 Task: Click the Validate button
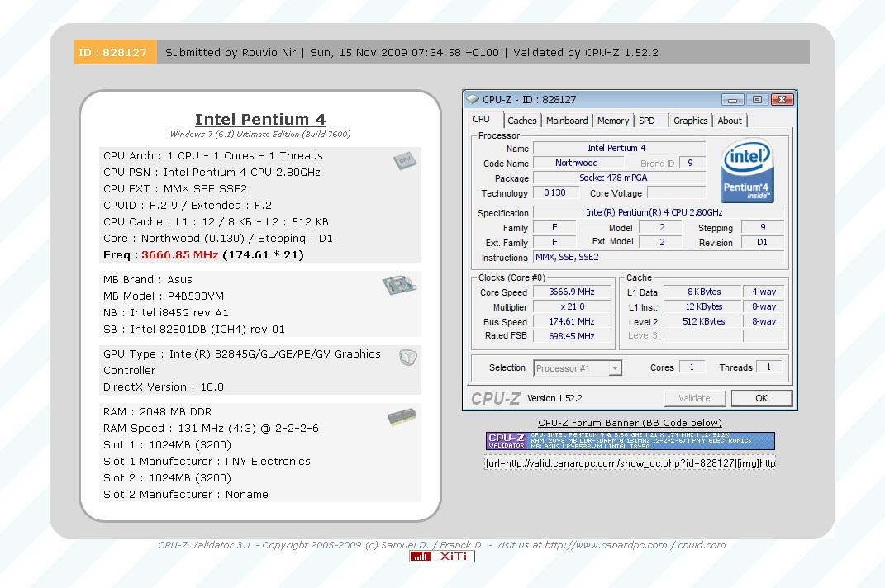tap(694, 398)
